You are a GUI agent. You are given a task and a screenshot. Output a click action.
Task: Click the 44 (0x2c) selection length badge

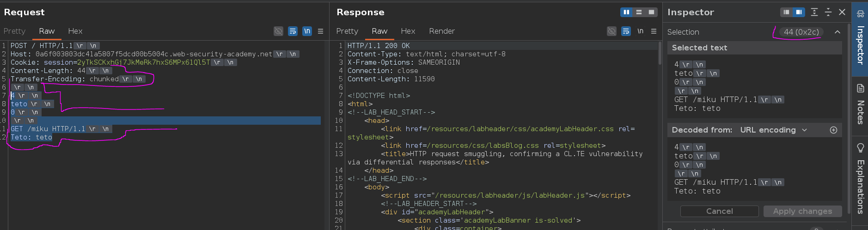click(801, 32)
